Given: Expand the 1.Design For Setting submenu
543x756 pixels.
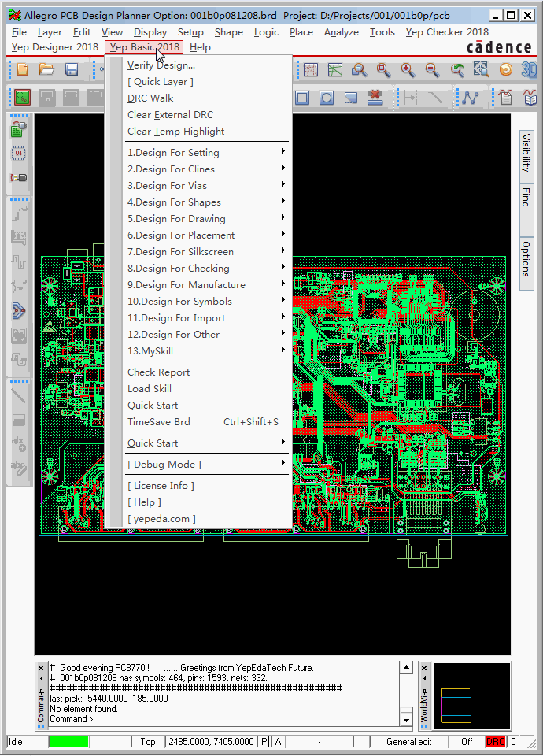Looking at the screenshot, I should (x=206, y=152).
